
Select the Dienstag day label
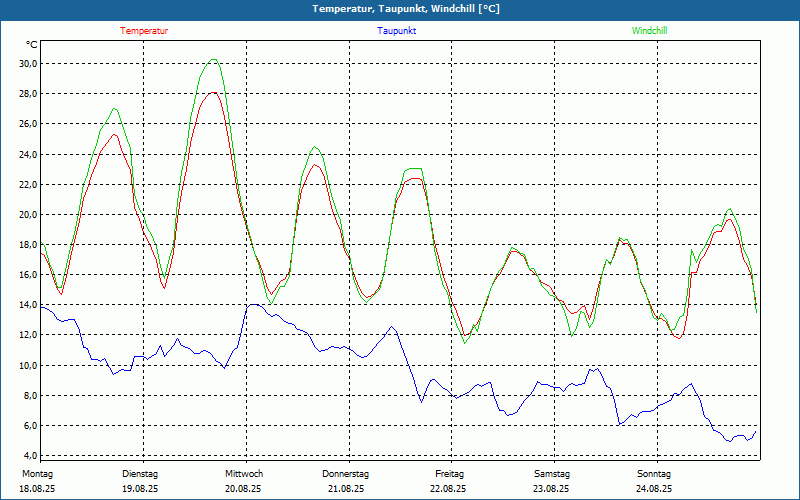[x=140, y=473]
